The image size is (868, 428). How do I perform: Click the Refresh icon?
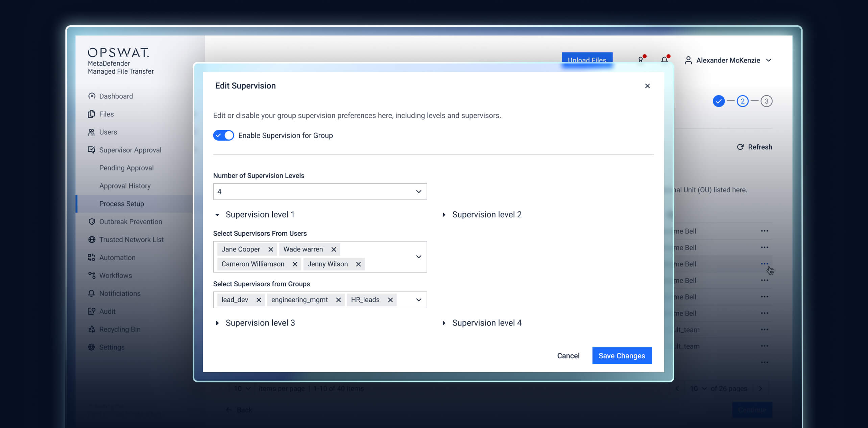pos(740,147)
